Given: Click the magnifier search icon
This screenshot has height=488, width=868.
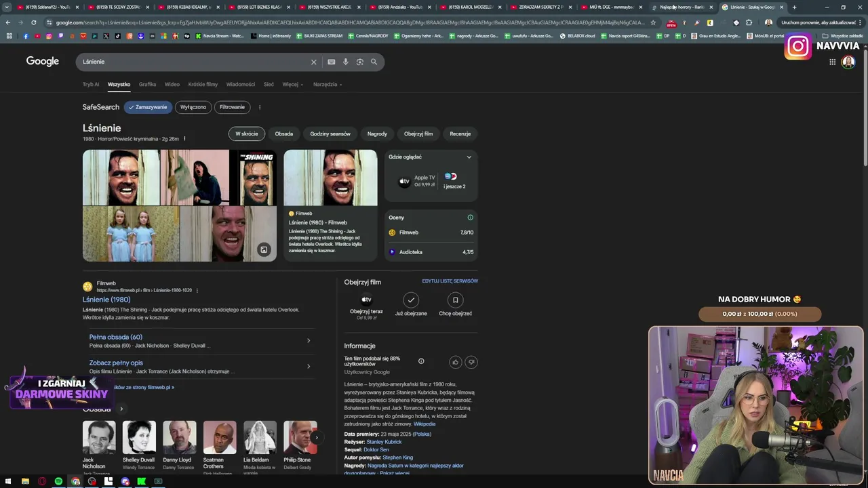Looking at the screenshot, I should point(374,62).
